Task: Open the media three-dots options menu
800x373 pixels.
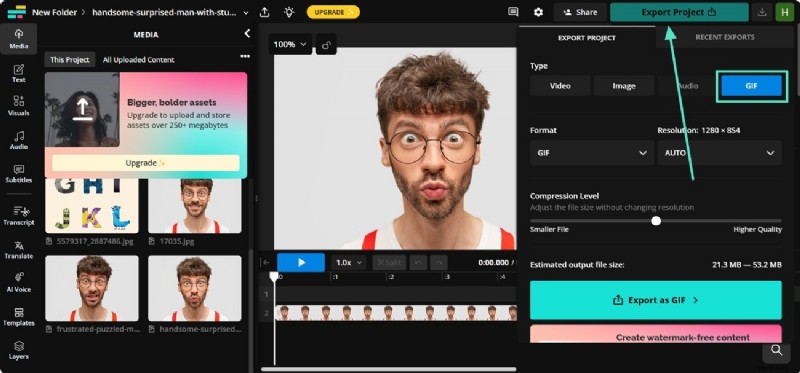Action: tap(245, 56)
